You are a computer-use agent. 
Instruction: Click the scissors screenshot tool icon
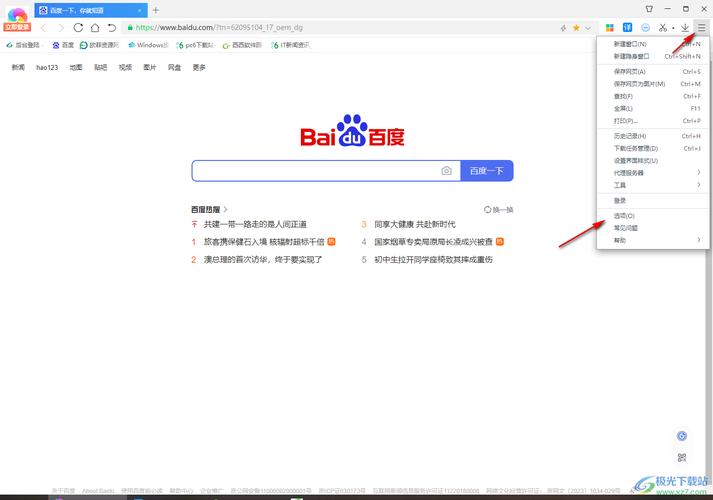click(x=663, y=28)
